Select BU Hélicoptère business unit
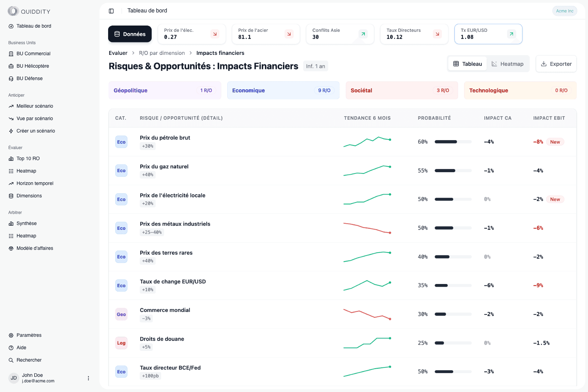This screenshot has height=392, width=588. click(x=32, y=66)
